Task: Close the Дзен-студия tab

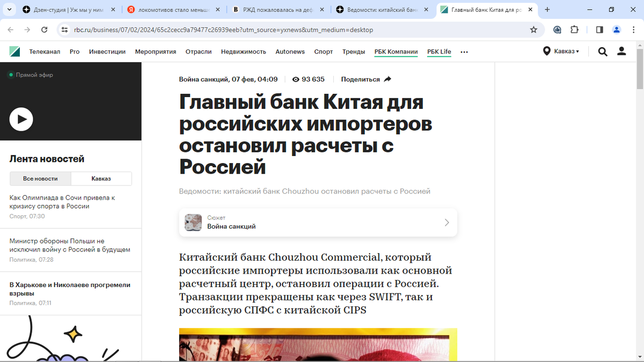Action: tap(113, 10)
